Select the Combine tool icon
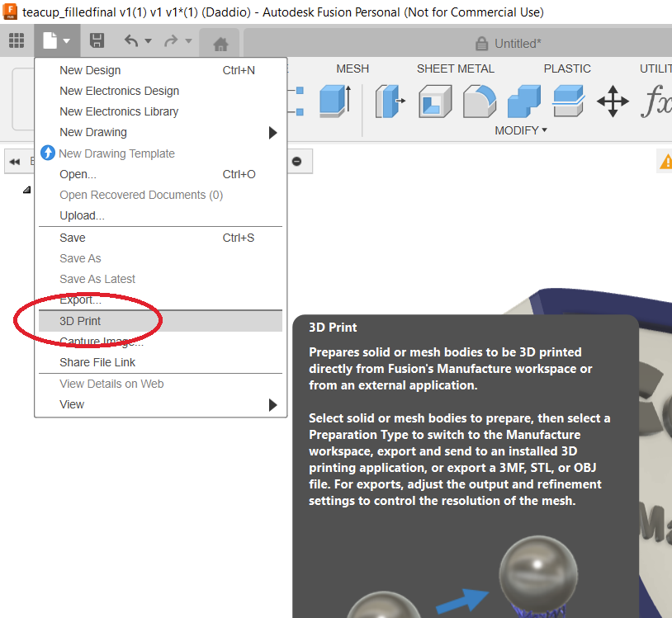The width and height of the screenshot is (672, 618). point(523,101)
